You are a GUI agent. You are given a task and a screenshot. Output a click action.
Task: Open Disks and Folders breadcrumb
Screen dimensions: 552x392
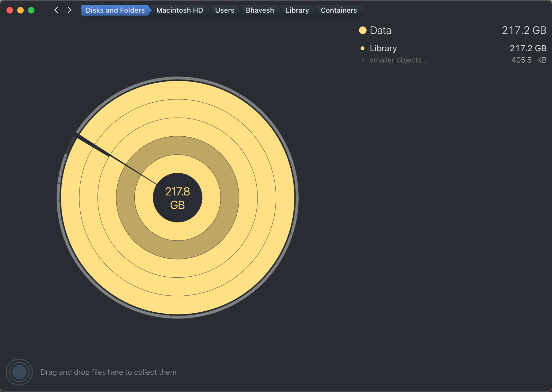(115, 10)
